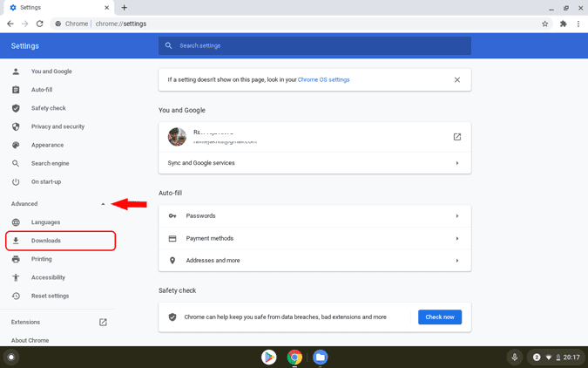The width and height of the screenshot is (588, 368).
Task: Reload the settings page
Action: 39,24
